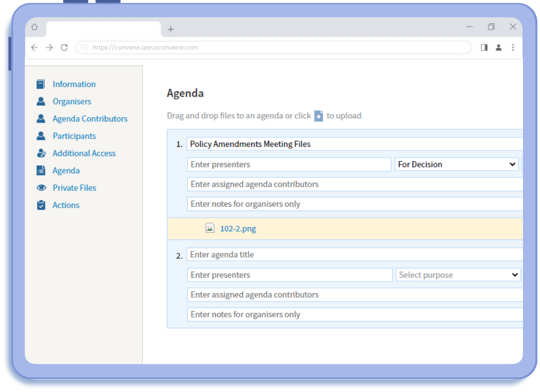Open the 102-2.png file link
This screenshot has height=392, width=540.
(238, 229)
